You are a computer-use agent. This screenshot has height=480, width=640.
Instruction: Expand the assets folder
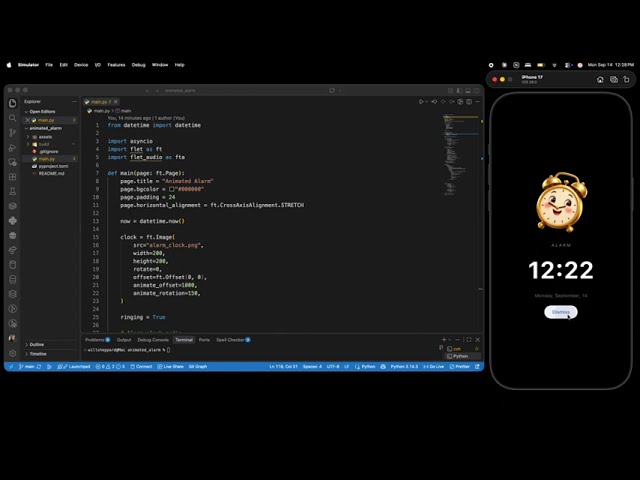click(45, 137)
